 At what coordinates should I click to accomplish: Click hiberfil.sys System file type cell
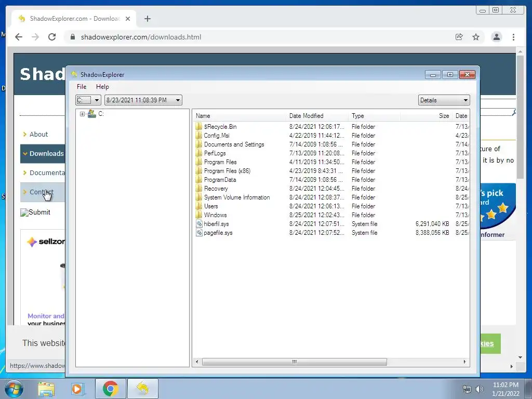point(364,224)
